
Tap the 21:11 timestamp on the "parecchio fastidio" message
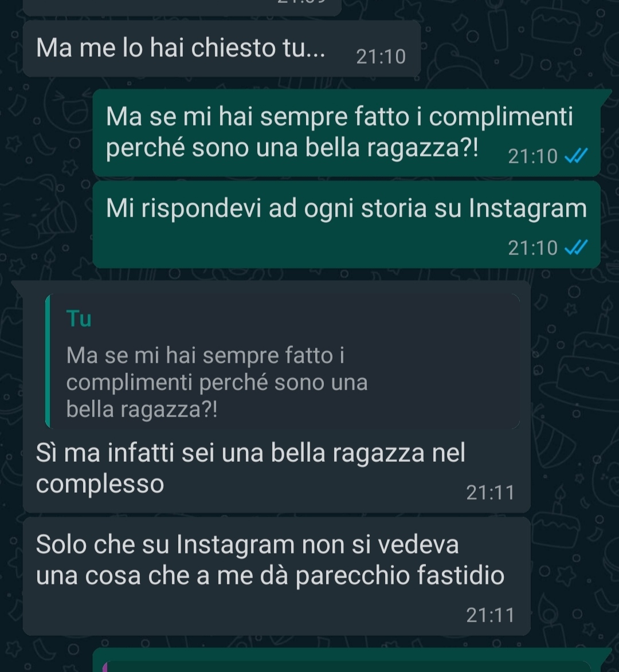point(490,615)
